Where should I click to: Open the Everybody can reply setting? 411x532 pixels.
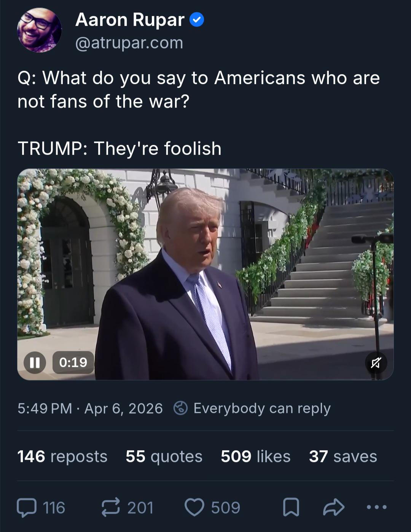point(262,408)
